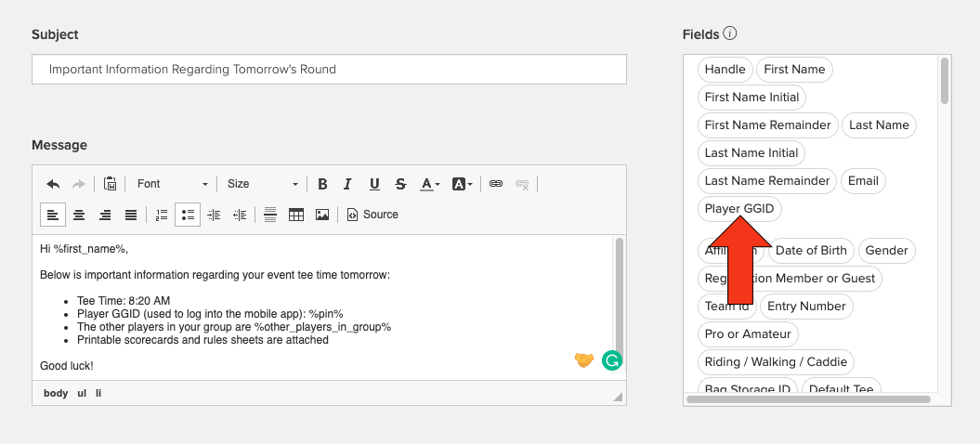Viewport: 980px width, 444px height.
Task: Toggle the bulleted list button
Action: (x=188, y=215)
